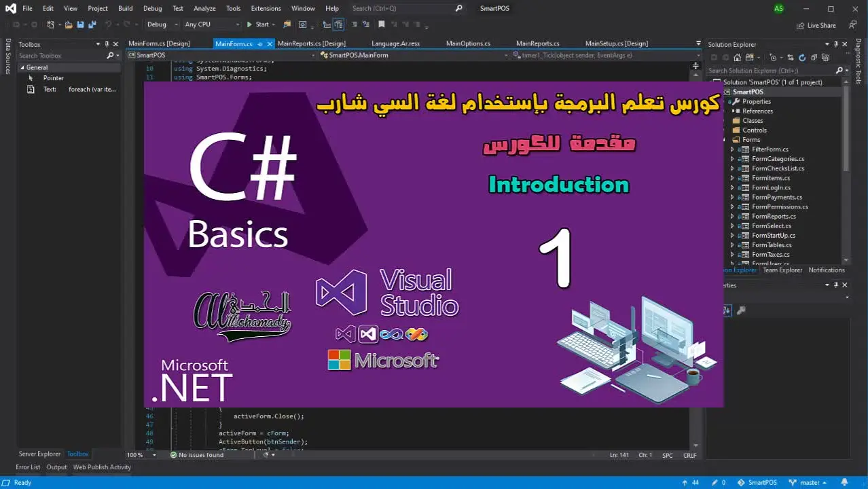
Task: Pin the Toolbox panel with auto-hide icon
Action: click(107, 44)
